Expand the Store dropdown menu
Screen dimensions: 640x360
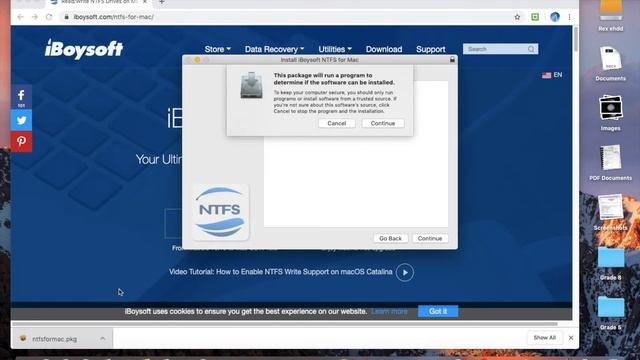click(218, 49)
